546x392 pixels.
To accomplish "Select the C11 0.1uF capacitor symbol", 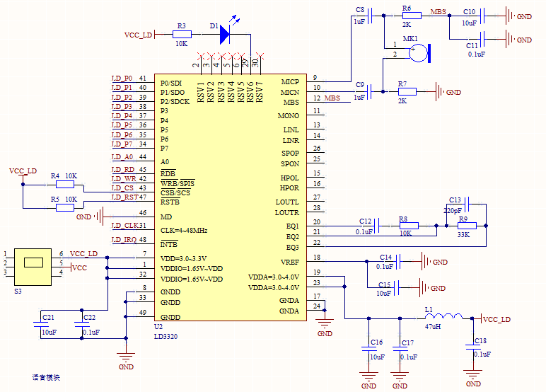I will pos(482,39).
